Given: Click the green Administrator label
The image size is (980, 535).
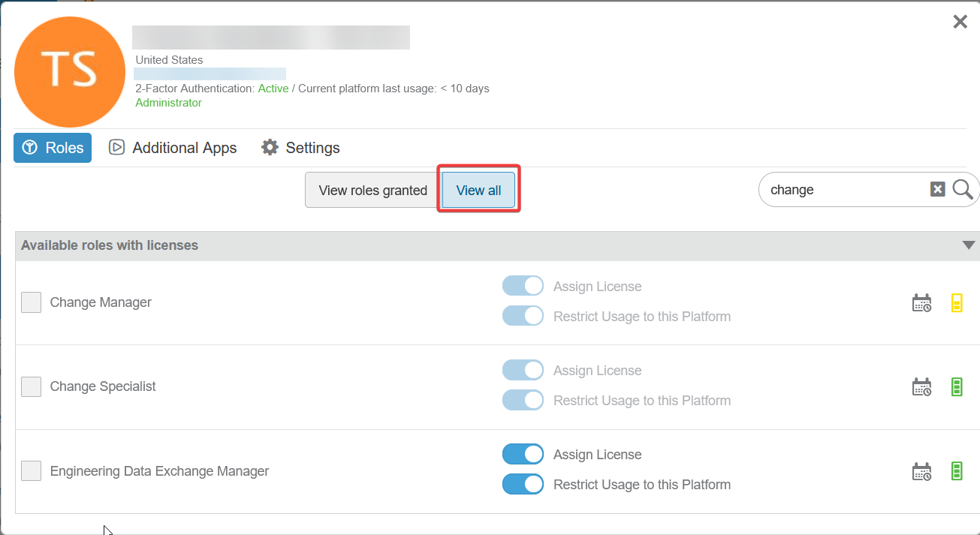Looking at the screenshot, I should point(168,103).
